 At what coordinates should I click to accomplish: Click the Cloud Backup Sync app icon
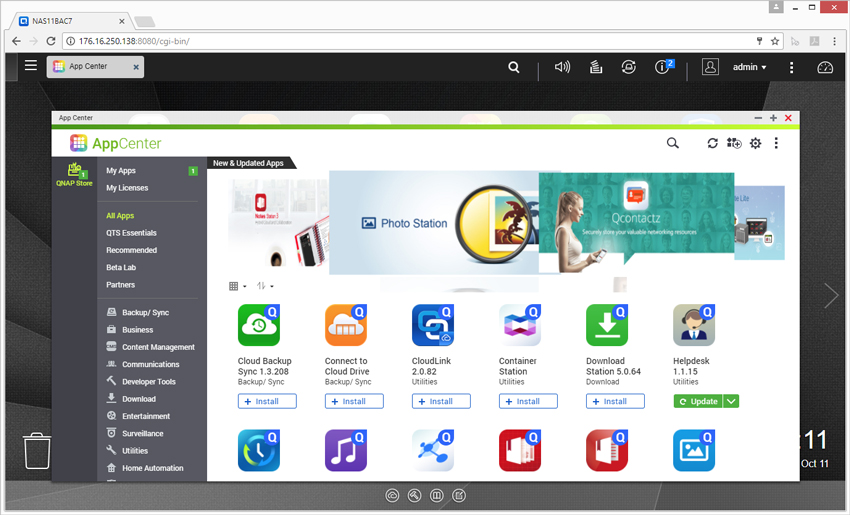click(x=259, y=325)
